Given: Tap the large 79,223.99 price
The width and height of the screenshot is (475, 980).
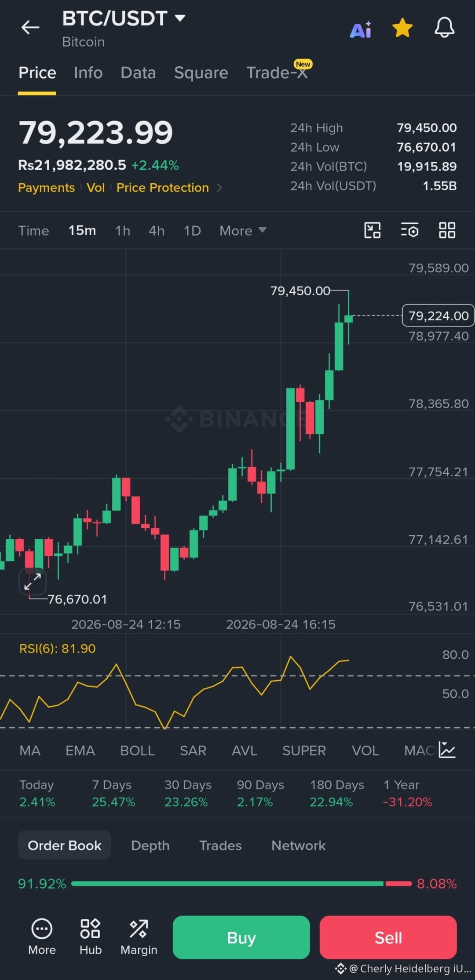Looking at the screenshot, I should 95,133.
